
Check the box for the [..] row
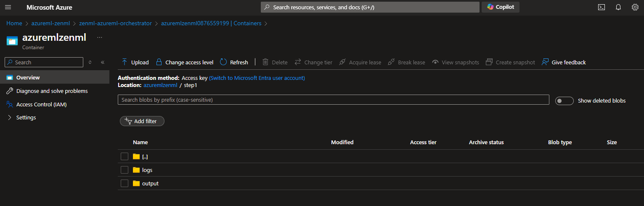pos(125,156)
